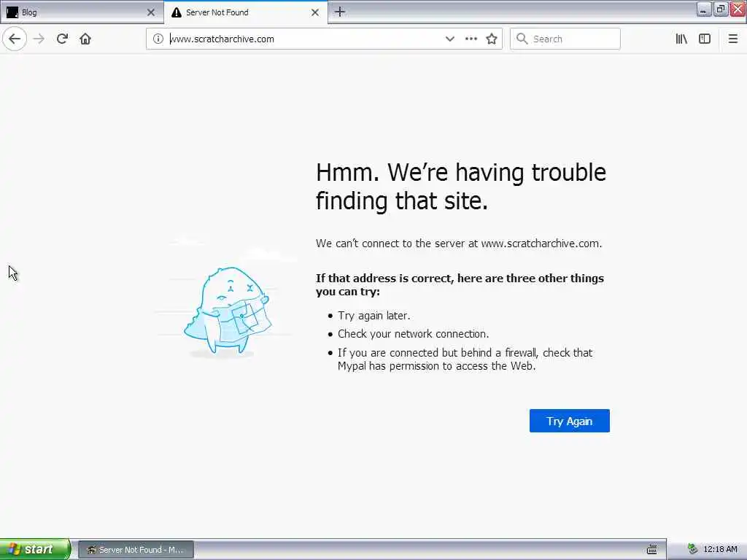The width and height of the screenshot is (747, 560).
Task: Open the Library bookshelf icon
Action: tap(681, 39)
